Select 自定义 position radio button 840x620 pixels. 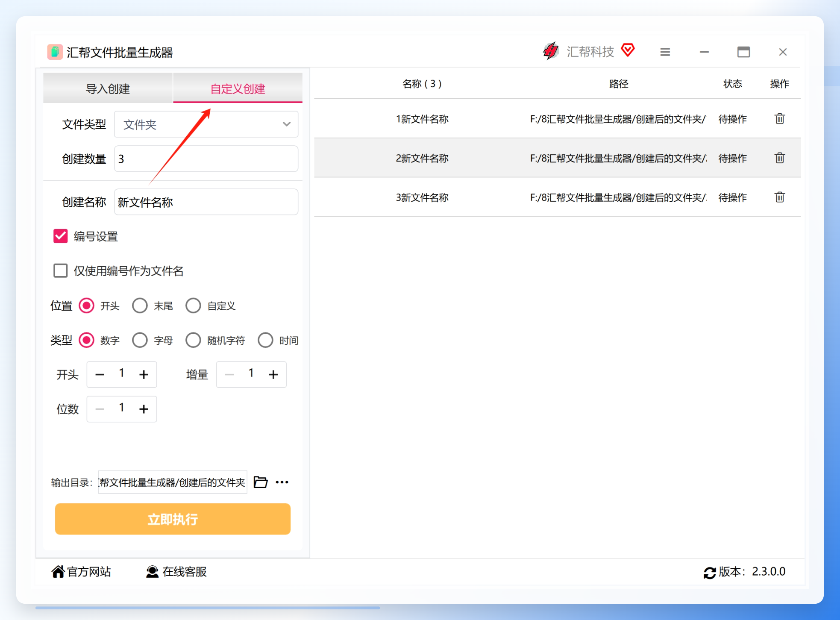(x=193, y=306)
